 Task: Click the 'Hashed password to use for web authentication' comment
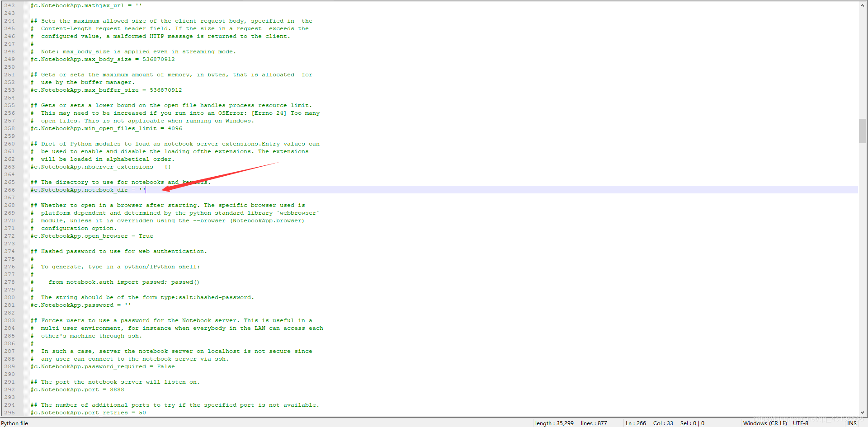tap(119, 251)
